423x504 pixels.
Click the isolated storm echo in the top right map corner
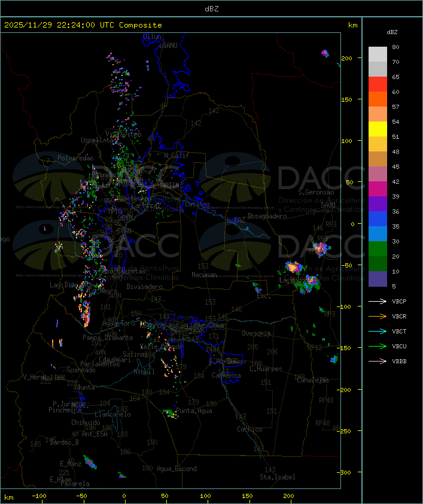click(x=325, y=53)
